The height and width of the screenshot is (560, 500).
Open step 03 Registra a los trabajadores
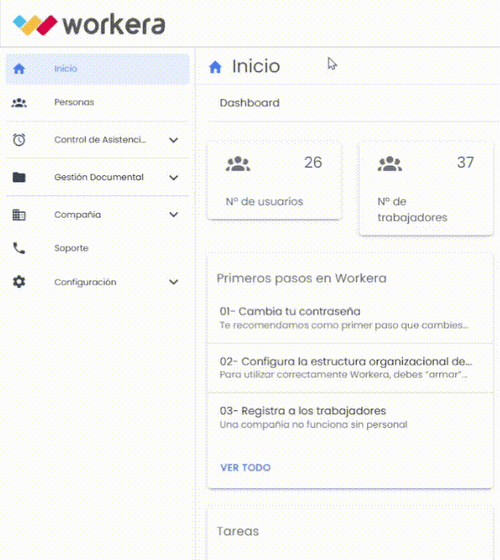350,417
